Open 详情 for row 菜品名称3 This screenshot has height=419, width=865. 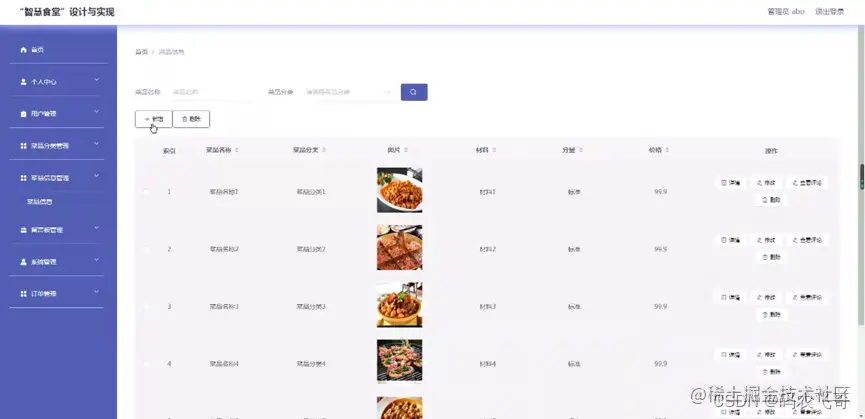pyautogui.click(x=730, y=297)
